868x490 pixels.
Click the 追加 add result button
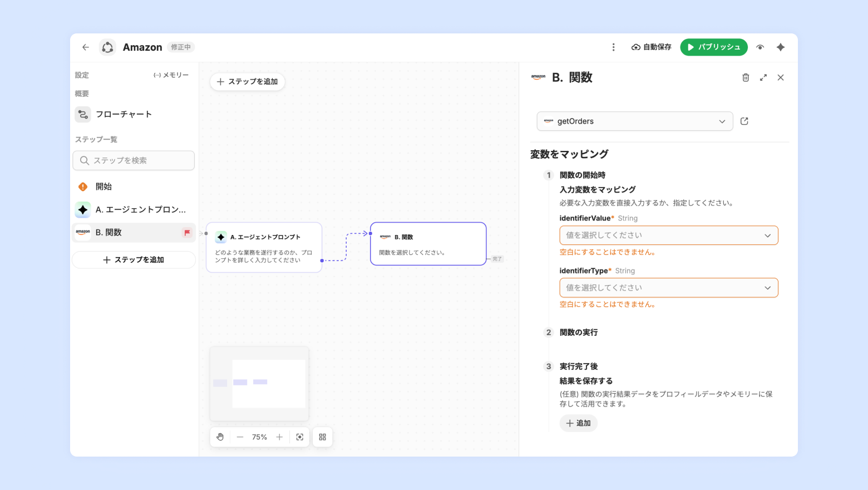(x=579, y=423)
